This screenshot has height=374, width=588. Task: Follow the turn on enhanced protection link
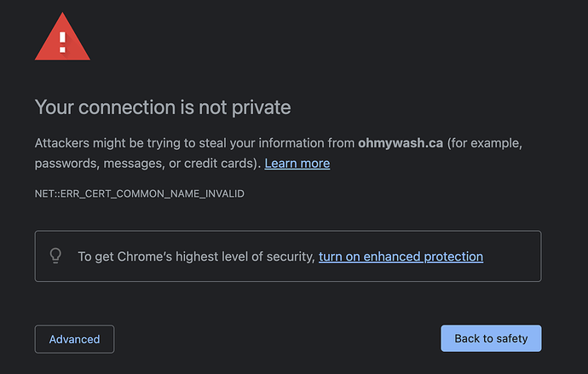401,256
